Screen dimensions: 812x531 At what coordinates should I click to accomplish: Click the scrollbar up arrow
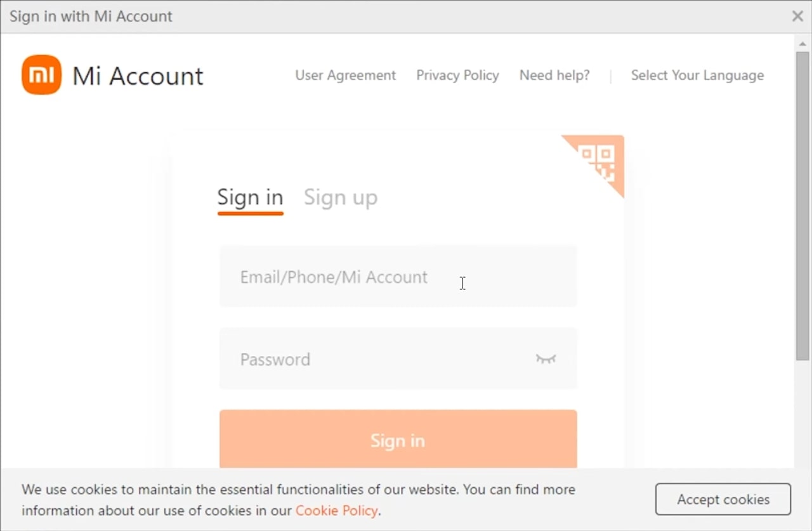(802, 42)
